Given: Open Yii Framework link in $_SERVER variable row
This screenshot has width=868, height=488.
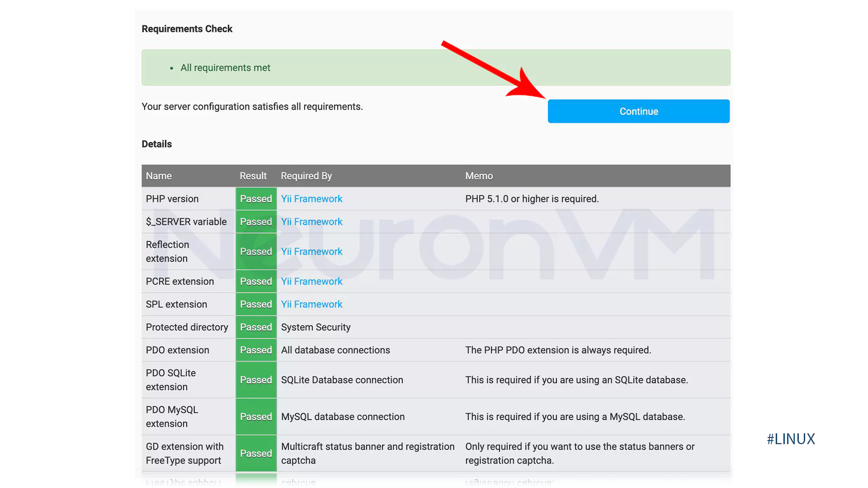Looking at the screenshot, I should pos(311,222).
